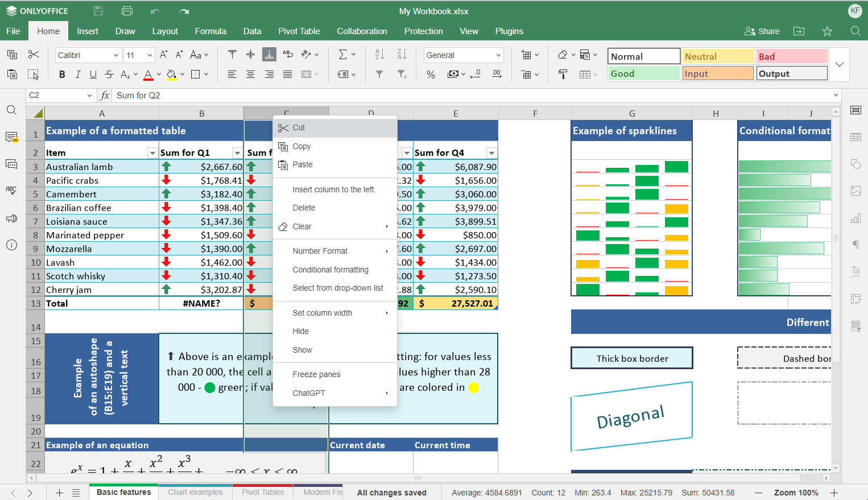Screen dimensions: 868x500
Task: Click the Copy style paintbrush icon
Action: coord(563,74)
